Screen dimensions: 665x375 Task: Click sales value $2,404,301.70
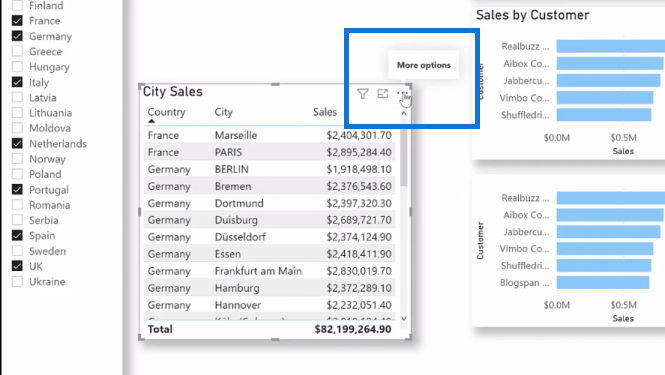coord(359,135)
